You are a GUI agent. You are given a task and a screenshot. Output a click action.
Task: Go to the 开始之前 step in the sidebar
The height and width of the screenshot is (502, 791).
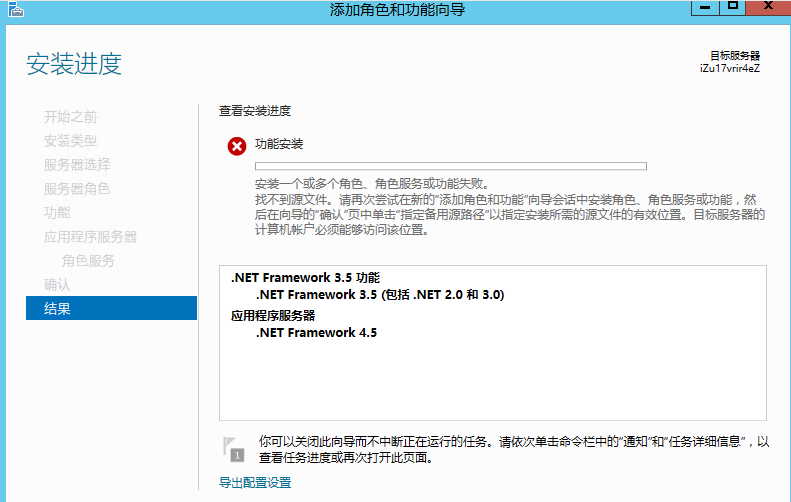coord(70,117)
